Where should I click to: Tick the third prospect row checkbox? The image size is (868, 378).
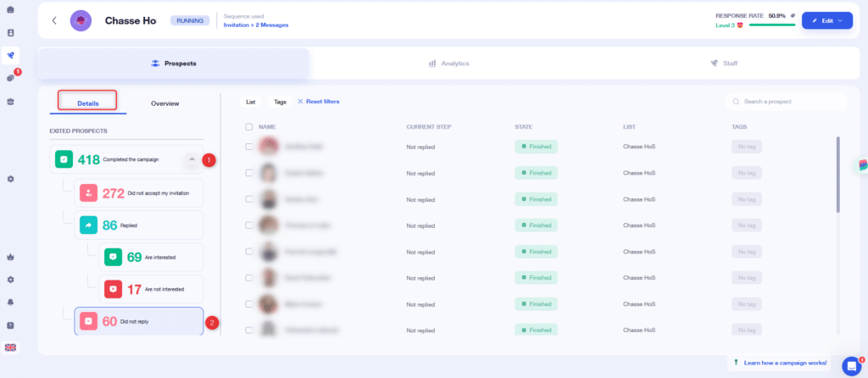coord(248,199)
